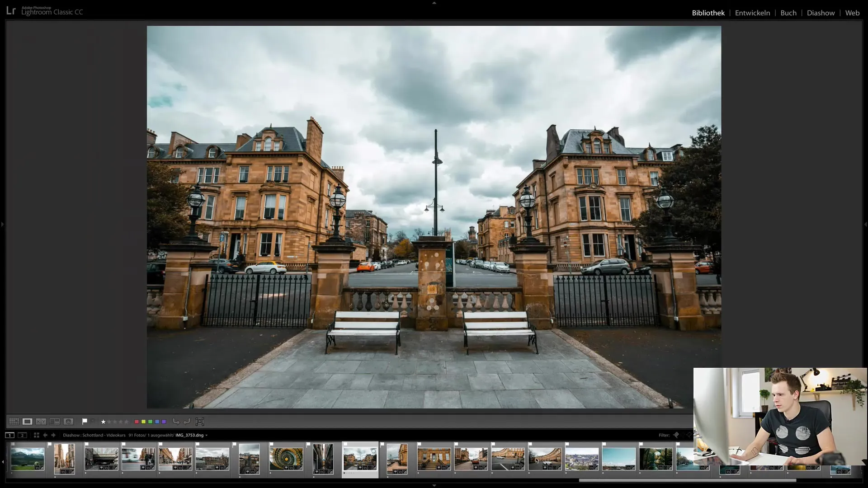Open the Buch module
The image size is (868, 488).
(788, 13)
